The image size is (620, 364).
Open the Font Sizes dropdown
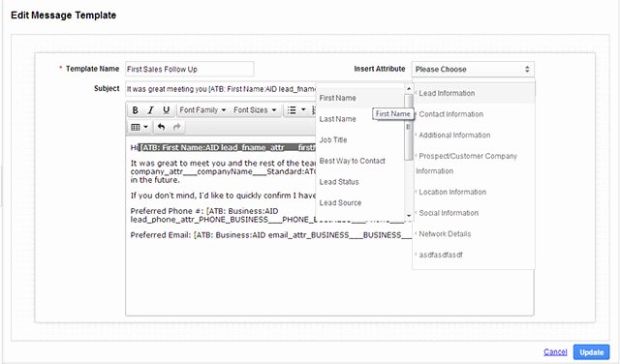click(255, 109)
